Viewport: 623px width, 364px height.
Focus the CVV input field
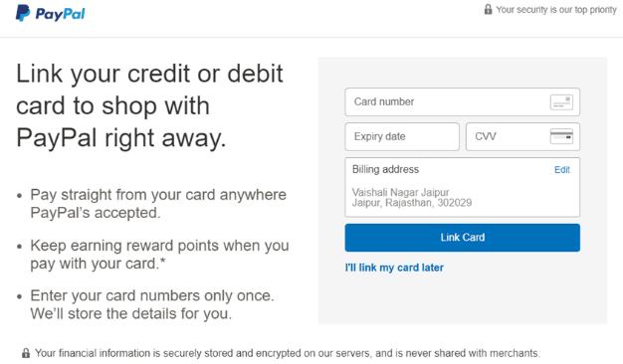click(522, 136)
